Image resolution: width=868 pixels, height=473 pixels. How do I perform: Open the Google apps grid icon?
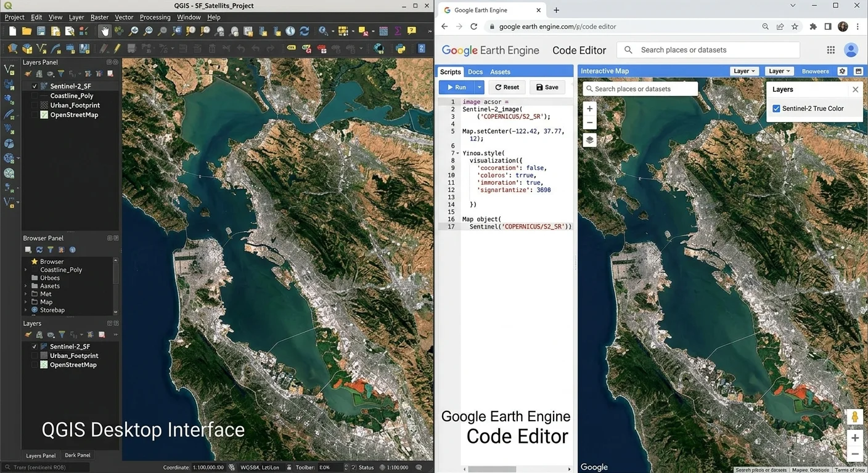(x=830, y=50)
